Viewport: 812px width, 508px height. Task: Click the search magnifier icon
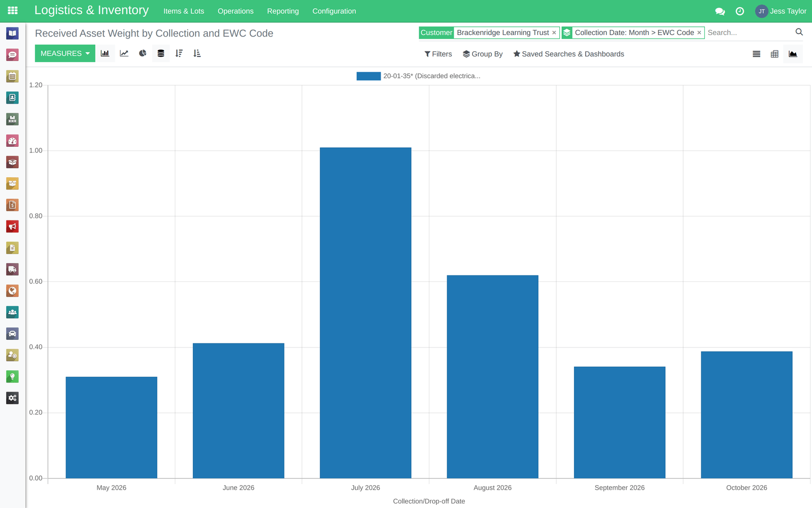coord(799,32)
